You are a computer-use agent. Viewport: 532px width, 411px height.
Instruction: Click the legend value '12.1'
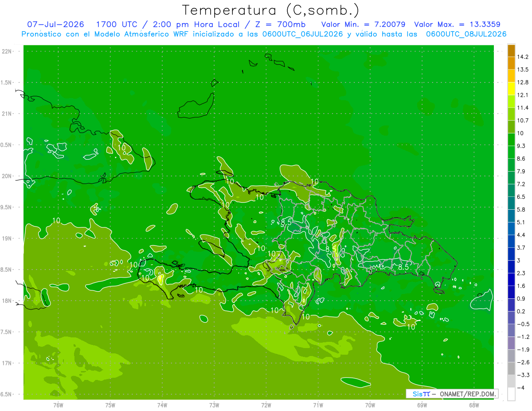point(523,95)
